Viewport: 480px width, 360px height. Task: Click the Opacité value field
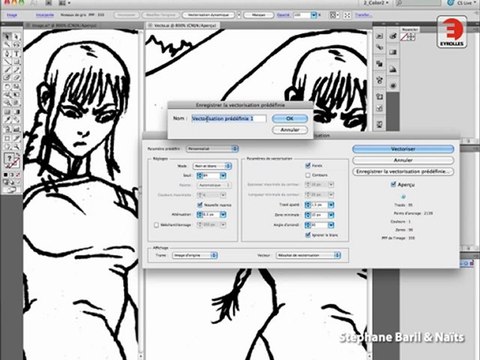302,15
